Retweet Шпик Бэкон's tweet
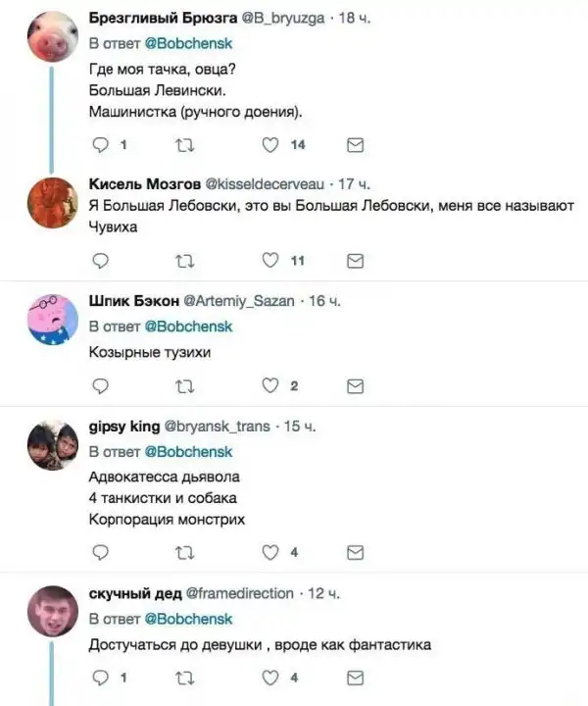 [183, 385]
